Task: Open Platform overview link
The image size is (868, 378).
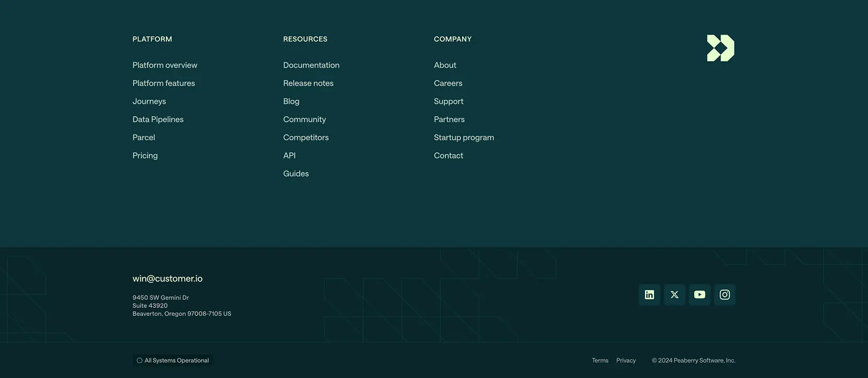Action: tap(165, 65)
